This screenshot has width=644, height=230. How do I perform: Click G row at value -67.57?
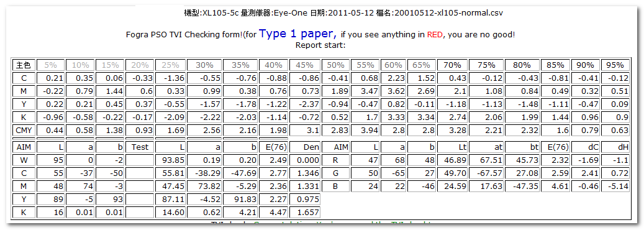[x=486, y=173]
